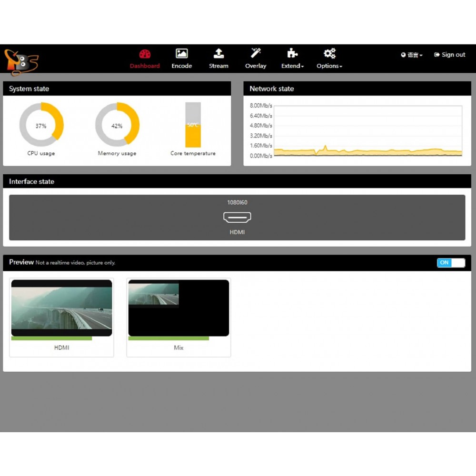
Task: Toggle the Preview ON switch off
Action: [x=450, y=263]
